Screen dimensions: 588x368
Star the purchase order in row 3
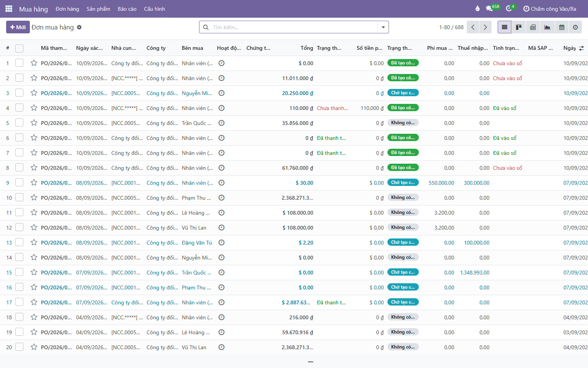34,93
